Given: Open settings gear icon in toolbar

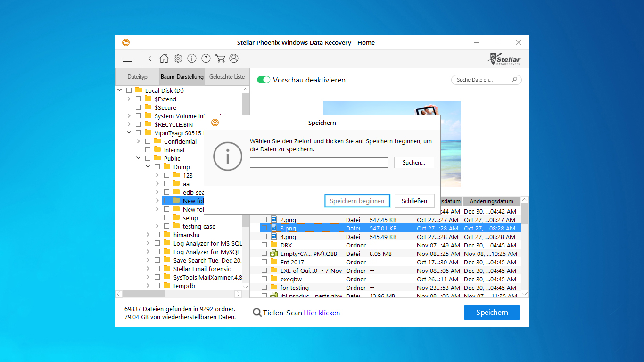Looking at the screenshot, I should (178, 58).
